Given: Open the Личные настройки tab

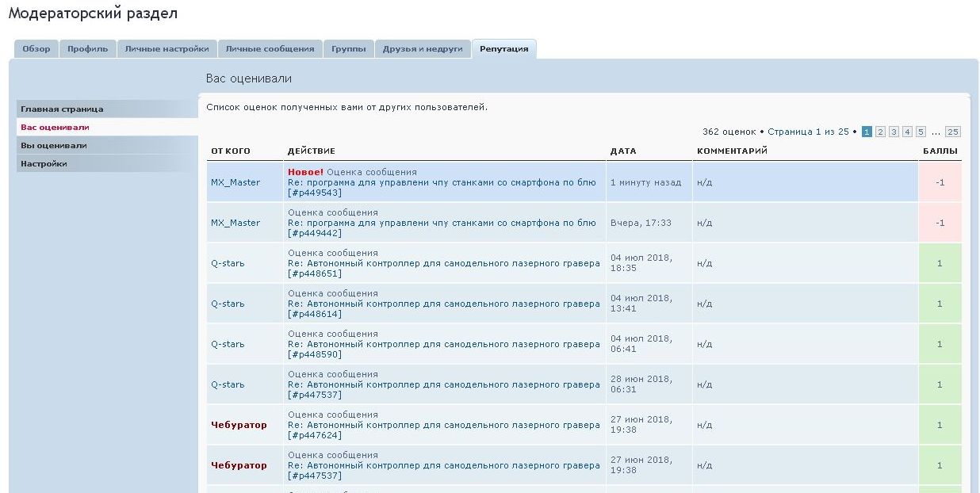Looking at the screenshot, I should click(x=167, y=49).
